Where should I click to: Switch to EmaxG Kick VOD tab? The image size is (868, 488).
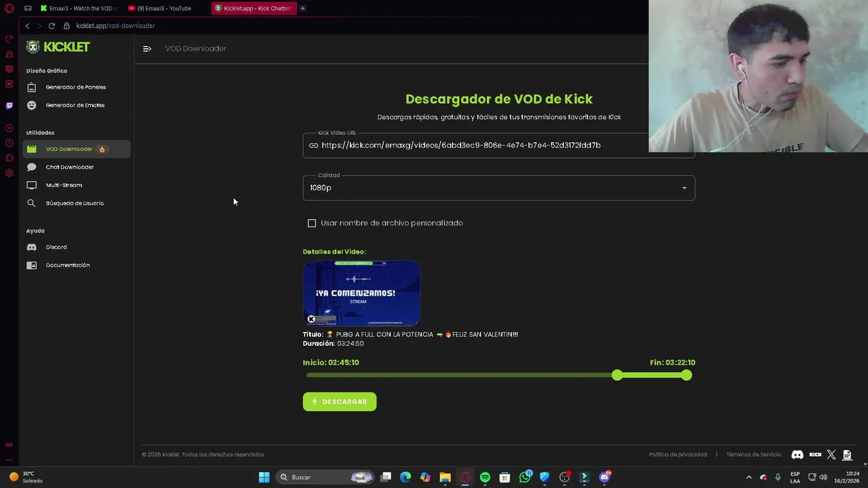78,8
